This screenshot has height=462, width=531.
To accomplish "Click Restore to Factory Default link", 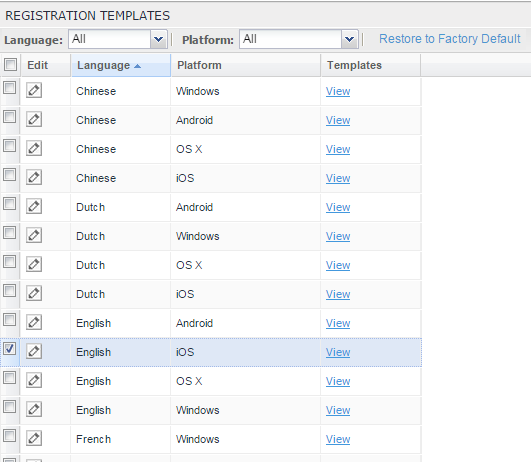I will 449,39.
